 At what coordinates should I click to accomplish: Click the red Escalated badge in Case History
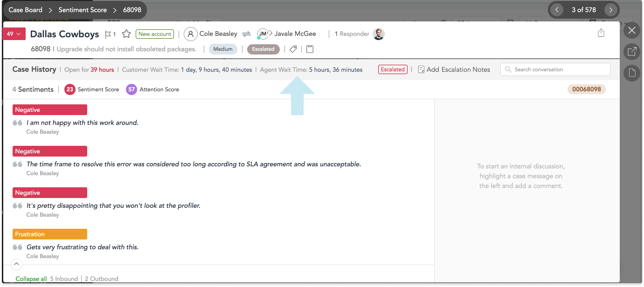click(393, 69)
